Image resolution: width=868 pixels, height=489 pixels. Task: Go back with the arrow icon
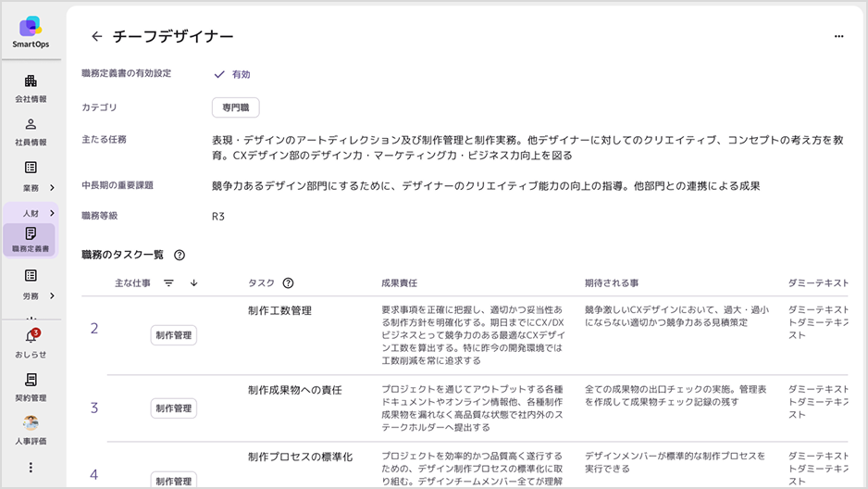pos(97,36)
